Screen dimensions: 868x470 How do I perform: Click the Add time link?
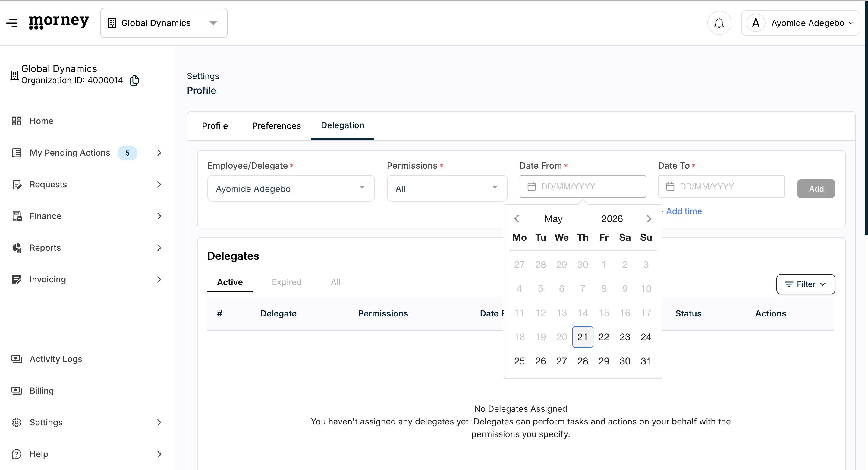click(684, 211)
